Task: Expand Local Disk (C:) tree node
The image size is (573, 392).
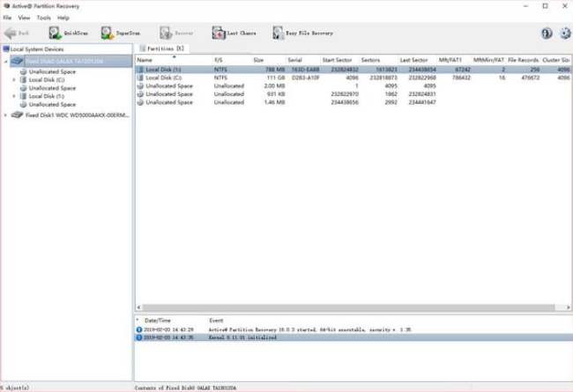Action: [x=14, y=79]
